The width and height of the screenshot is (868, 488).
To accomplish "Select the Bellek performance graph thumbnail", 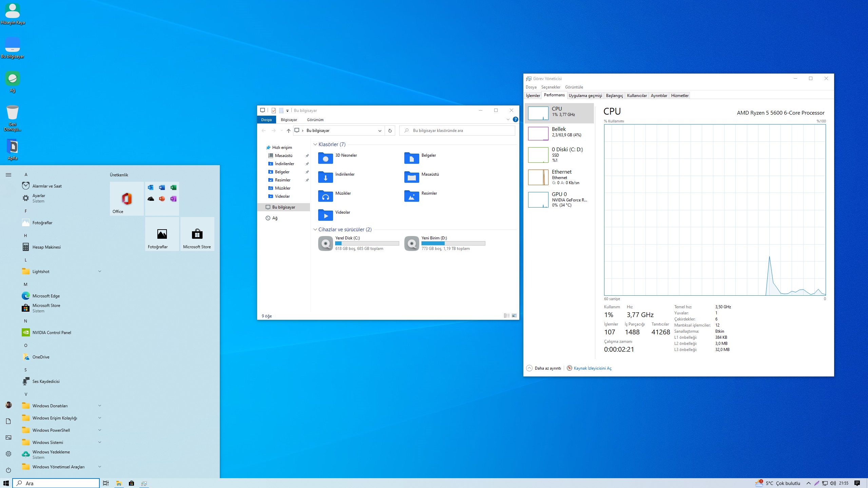I will click(538, 133).
